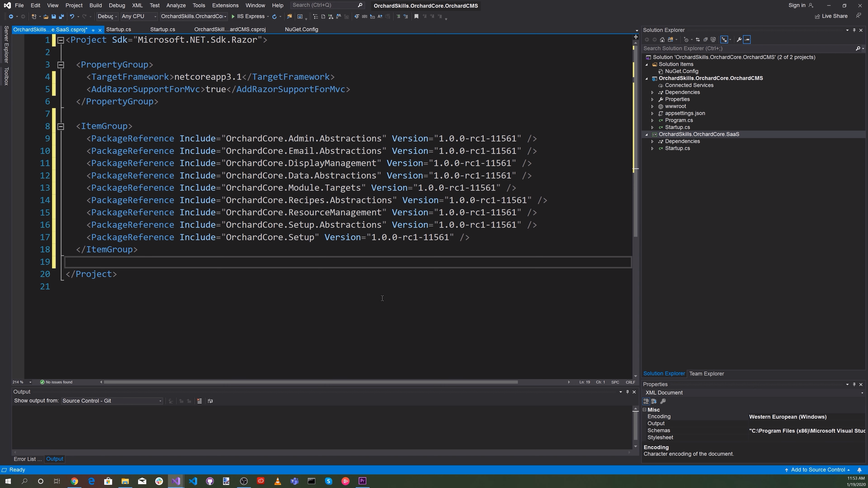Click the notifications bell in status bar
The image size is (868, 488).
(x=859, y=470)
